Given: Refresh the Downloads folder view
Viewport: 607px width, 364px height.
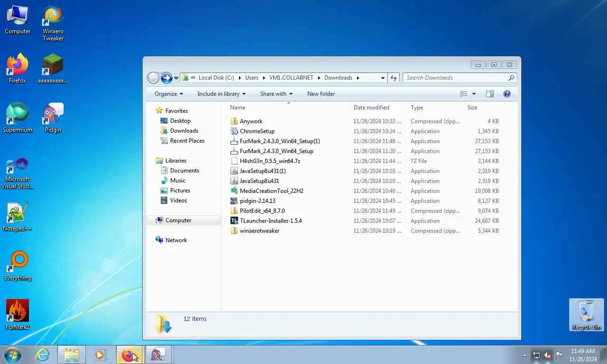Looking at the screenshot, I should tap(394, 78).
